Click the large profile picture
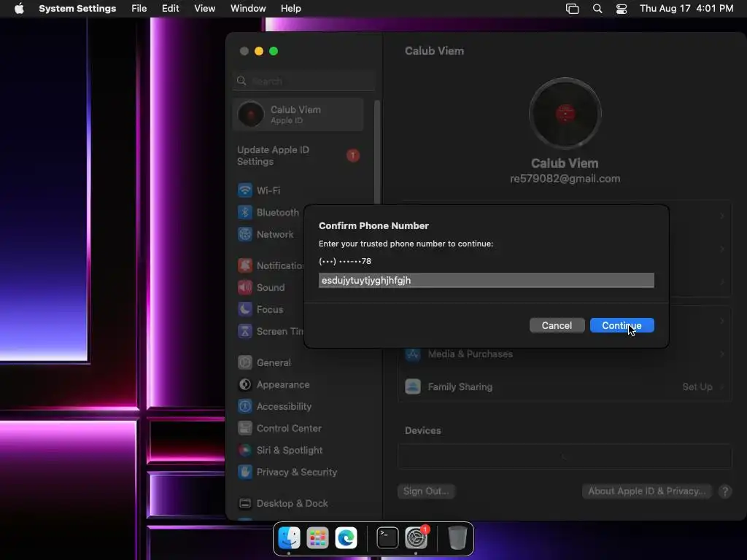This screenshot has height=560, width=747. click(565, 114)
